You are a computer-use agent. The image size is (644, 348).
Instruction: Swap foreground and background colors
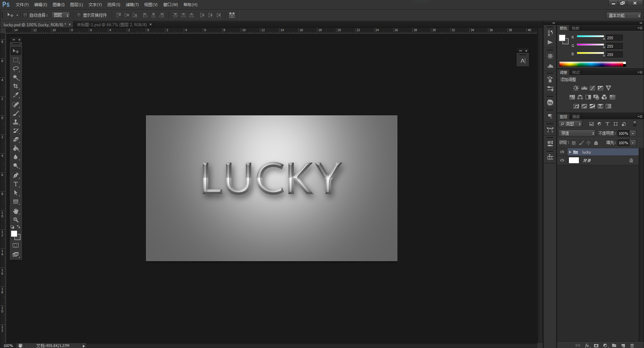[19, 227]
